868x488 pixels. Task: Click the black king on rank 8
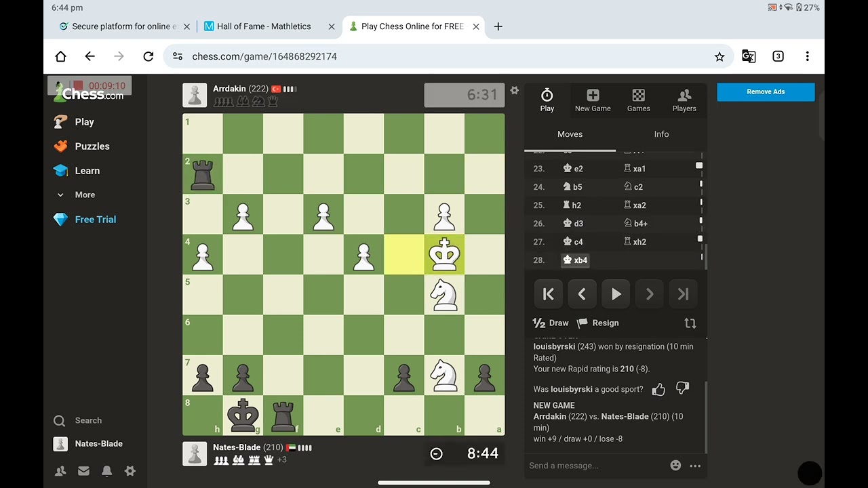(243, 415)
